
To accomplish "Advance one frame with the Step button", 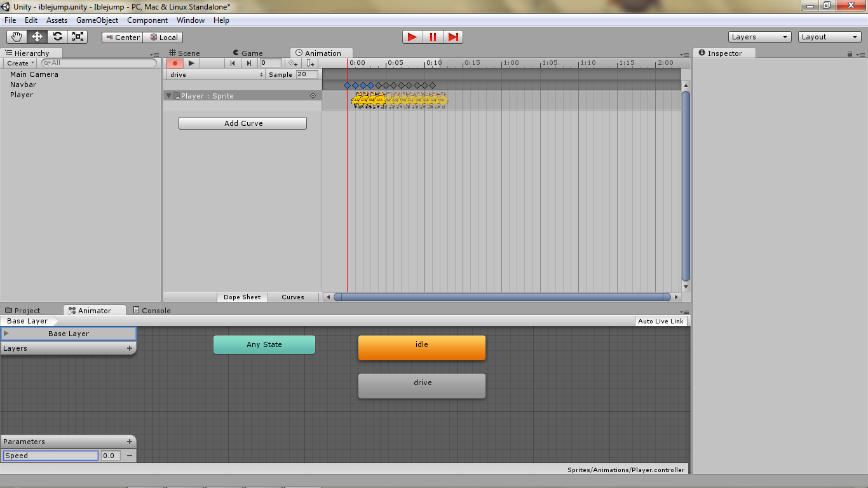I will [x=453, y=37].
